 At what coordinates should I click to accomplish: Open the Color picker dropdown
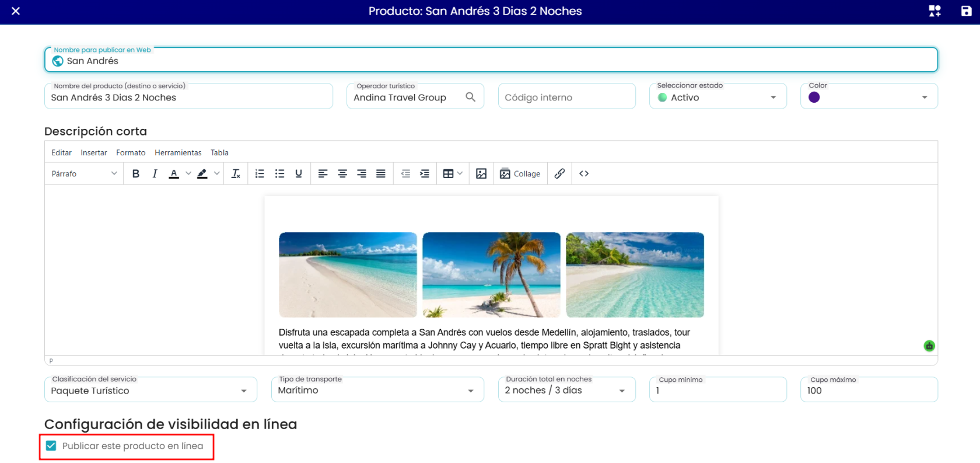tap(869, 96)
